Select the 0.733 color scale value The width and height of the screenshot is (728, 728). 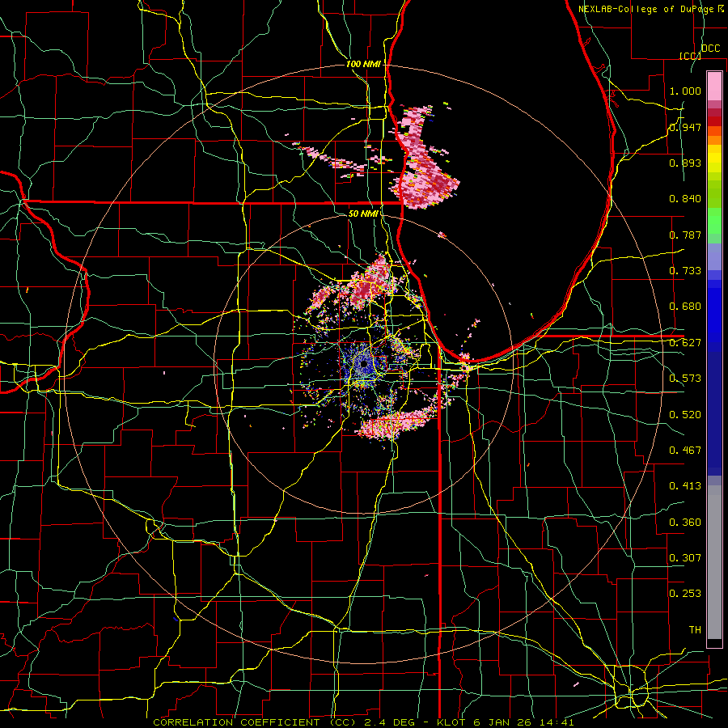click(x=685, y=271)
